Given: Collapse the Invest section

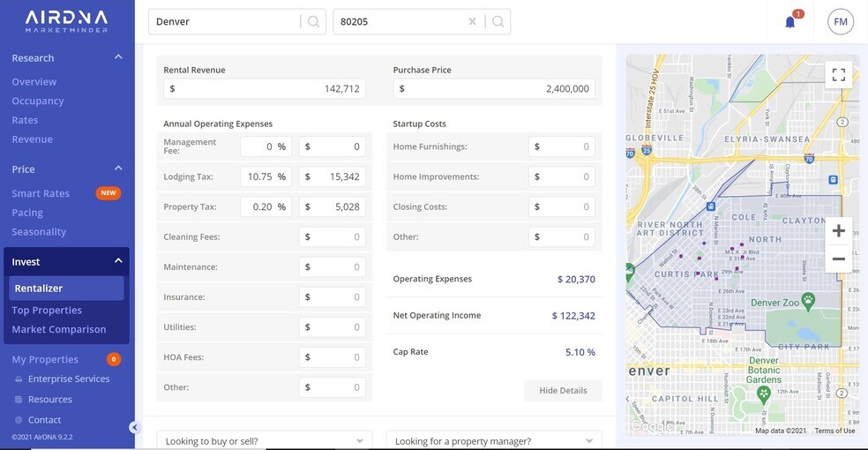Looking at the screenshot, I should 118,261.
